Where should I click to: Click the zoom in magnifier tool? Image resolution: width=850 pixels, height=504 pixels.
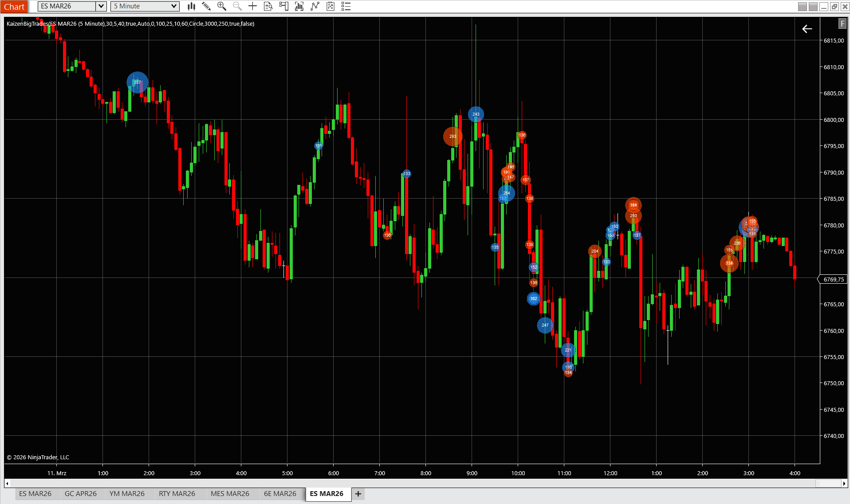222,6
